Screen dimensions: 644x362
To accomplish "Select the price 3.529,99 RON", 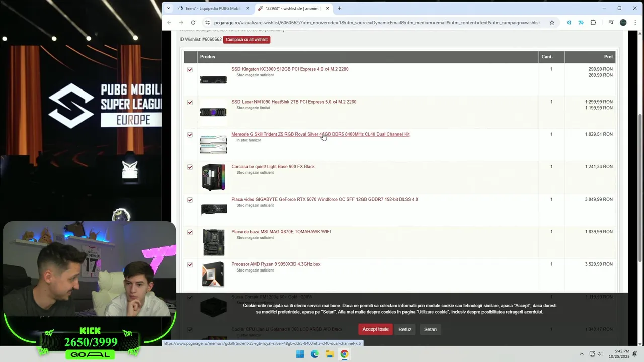I will click(x=599, y=264).
